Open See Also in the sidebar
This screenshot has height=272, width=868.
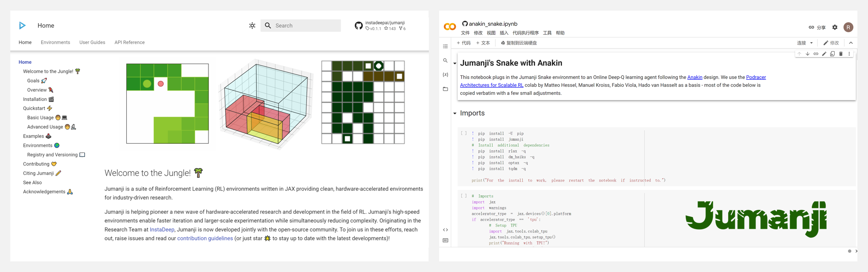(32, 182)
